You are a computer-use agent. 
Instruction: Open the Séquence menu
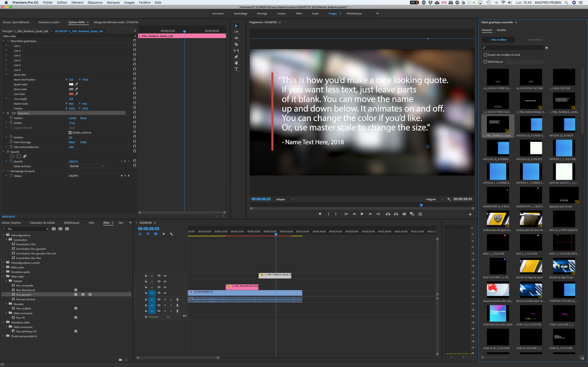point(95,3)
